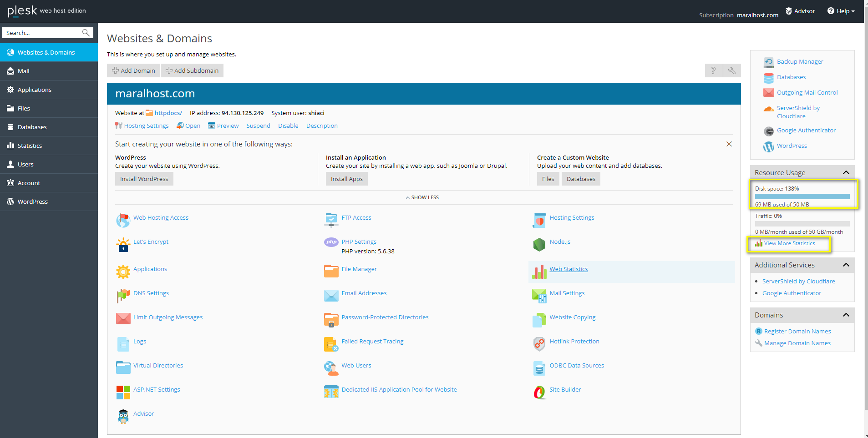This screenshot has width=868, height=438.
Task: Click View More Statistics link
Action: pos(789,243)
